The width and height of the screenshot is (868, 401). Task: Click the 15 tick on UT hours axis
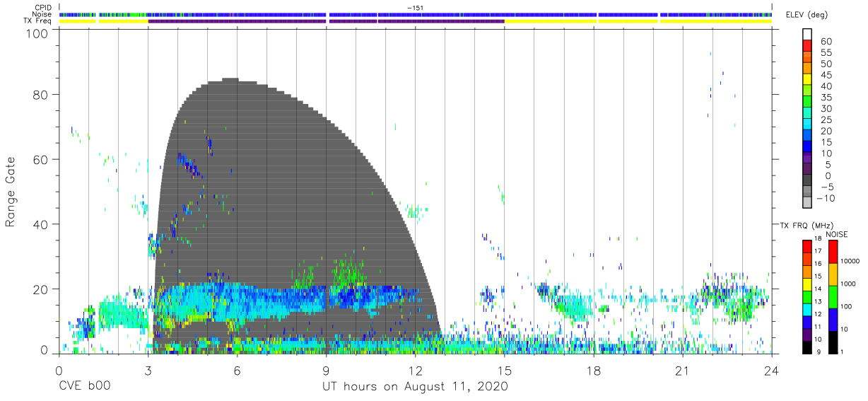click(x=505, y=371)
